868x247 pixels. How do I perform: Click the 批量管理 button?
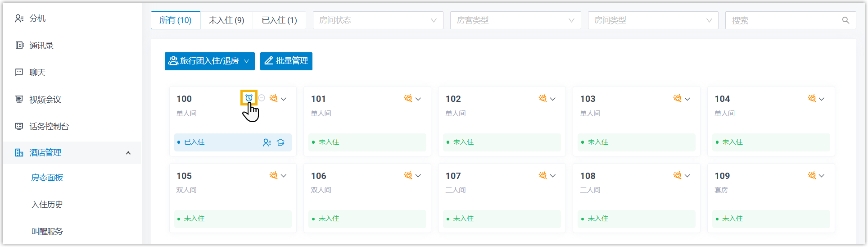pyautogui.click(x=286, y=61)
